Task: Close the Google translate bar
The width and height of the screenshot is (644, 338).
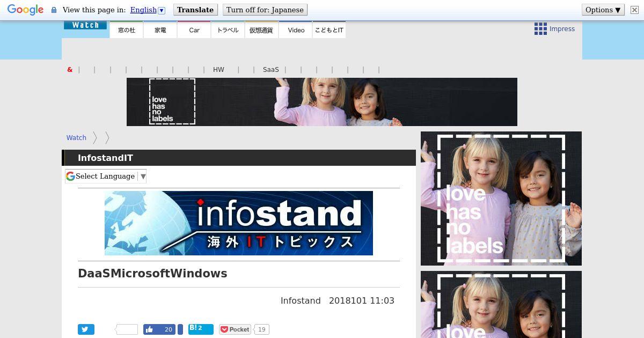Action: pyautogui.click(x=634, y=10)
